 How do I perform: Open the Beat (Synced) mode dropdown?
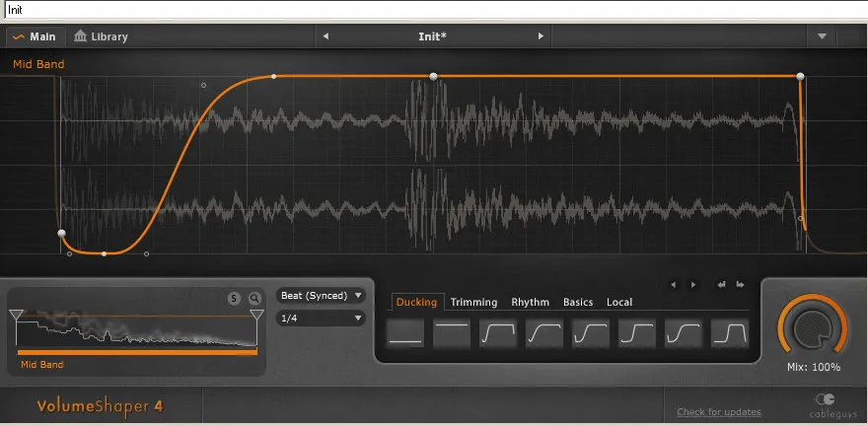[x=322, y=296]
